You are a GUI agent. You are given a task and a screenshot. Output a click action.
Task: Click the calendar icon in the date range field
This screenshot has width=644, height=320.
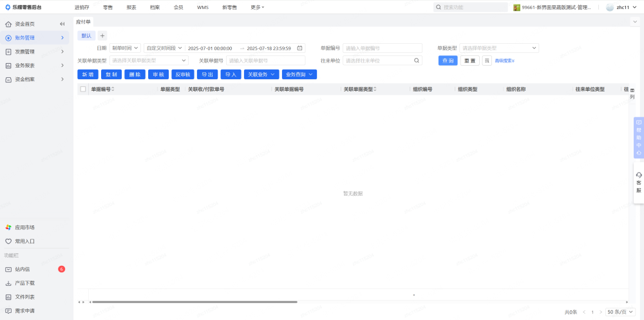click(299, 48)
